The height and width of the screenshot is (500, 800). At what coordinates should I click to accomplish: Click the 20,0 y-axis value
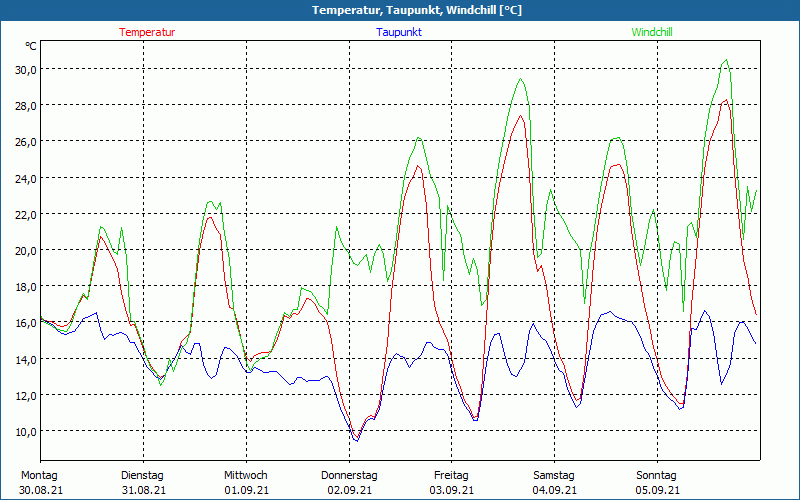pyautogui.click(x=25, y=250)
